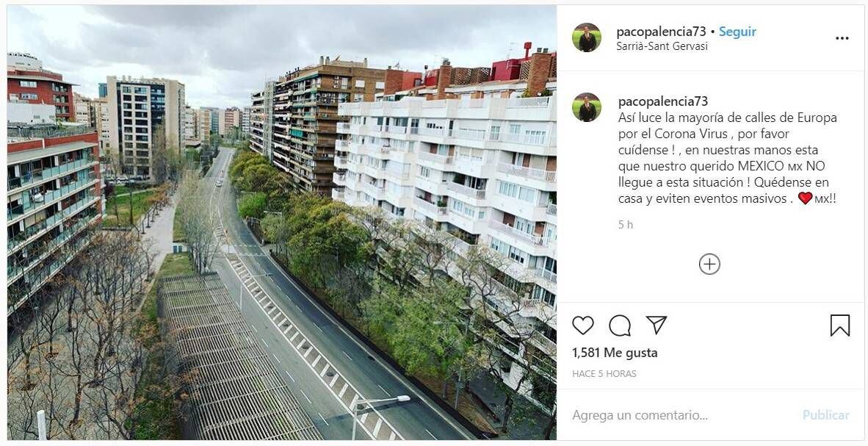Click the street photo of the post

tap(282, 222)
